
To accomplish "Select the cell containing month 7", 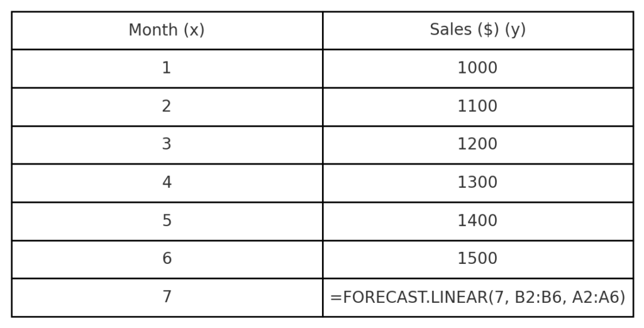I will [167, 297].
